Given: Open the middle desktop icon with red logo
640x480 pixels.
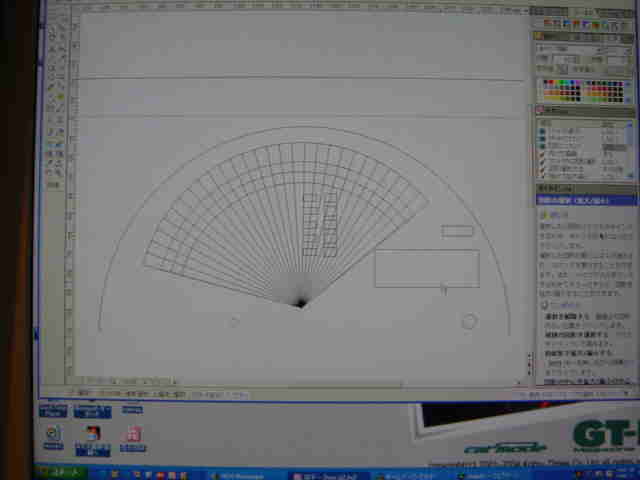Looking at the screenshot, I should (93, 434).
